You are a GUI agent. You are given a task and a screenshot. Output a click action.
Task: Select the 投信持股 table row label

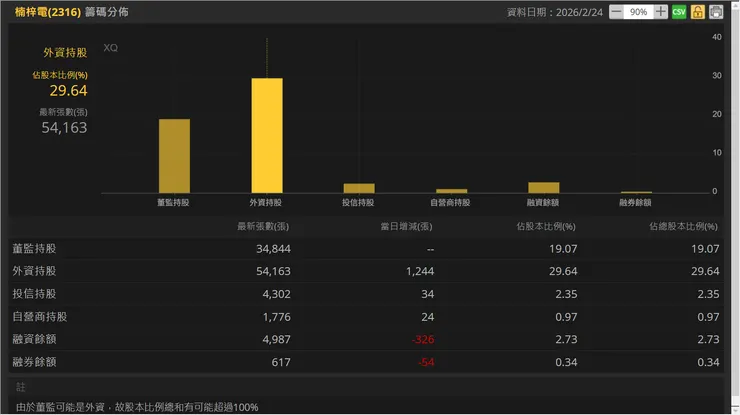point(34,294)
